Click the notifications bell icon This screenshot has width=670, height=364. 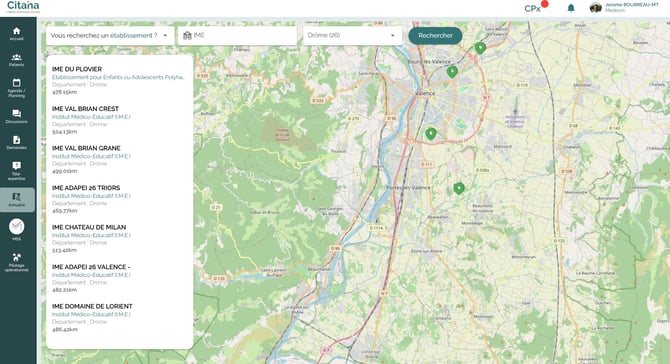pos(571,8)
